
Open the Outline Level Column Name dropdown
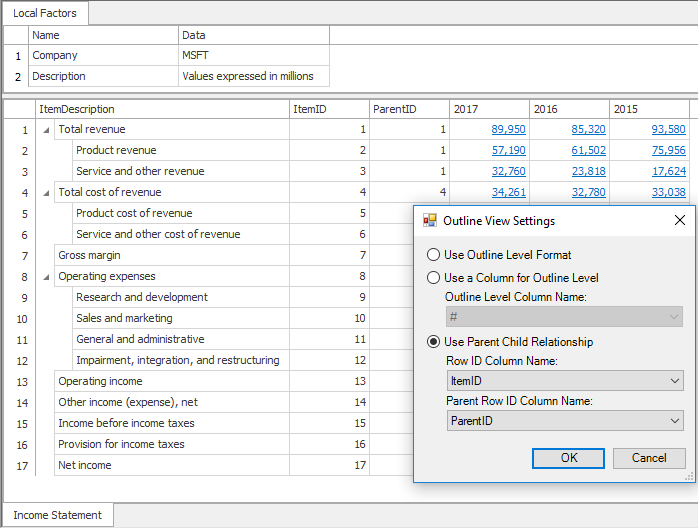click(564, 317)
